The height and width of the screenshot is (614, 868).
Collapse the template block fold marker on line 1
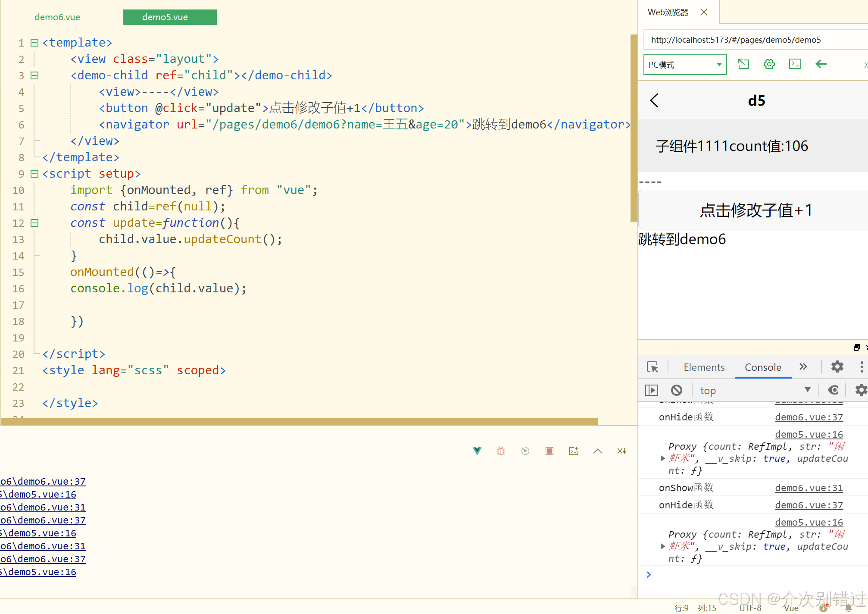tap(35, 43)
